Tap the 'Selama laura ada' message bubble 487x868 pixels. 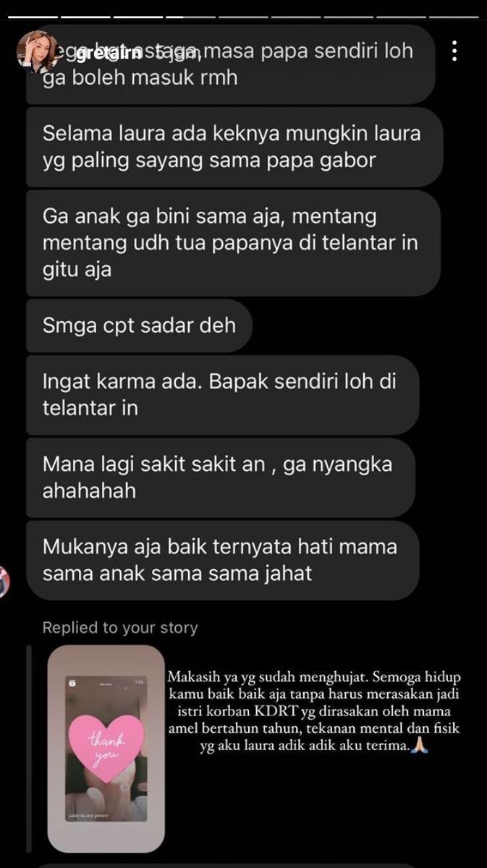click(x=234, y=147)
